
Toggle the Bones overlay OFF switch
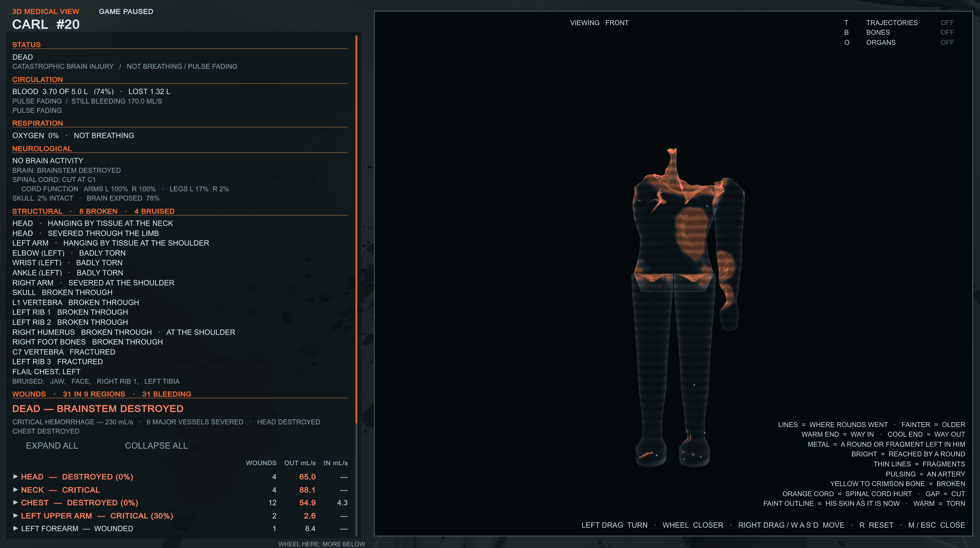tap(947, 32)
